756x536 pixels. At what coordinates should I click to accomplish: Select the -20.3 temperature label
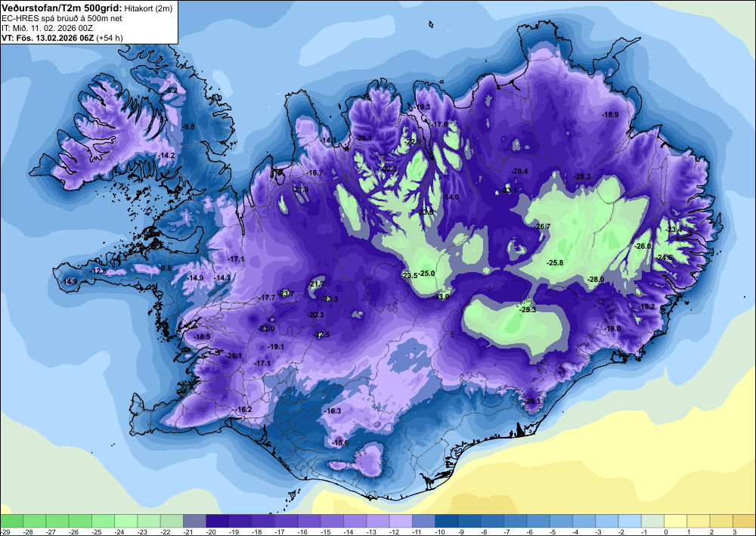coord(316,315)
